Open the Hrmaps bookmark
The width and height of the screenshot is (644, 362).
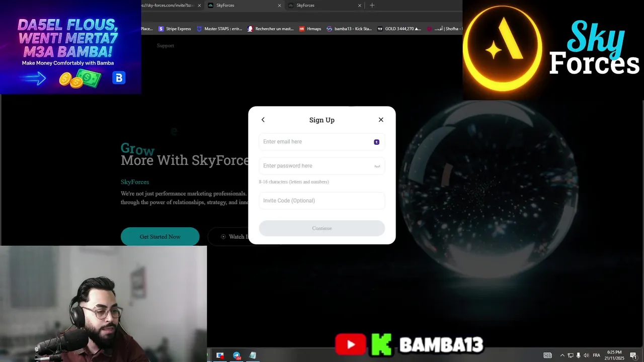(x=310, y=29)
